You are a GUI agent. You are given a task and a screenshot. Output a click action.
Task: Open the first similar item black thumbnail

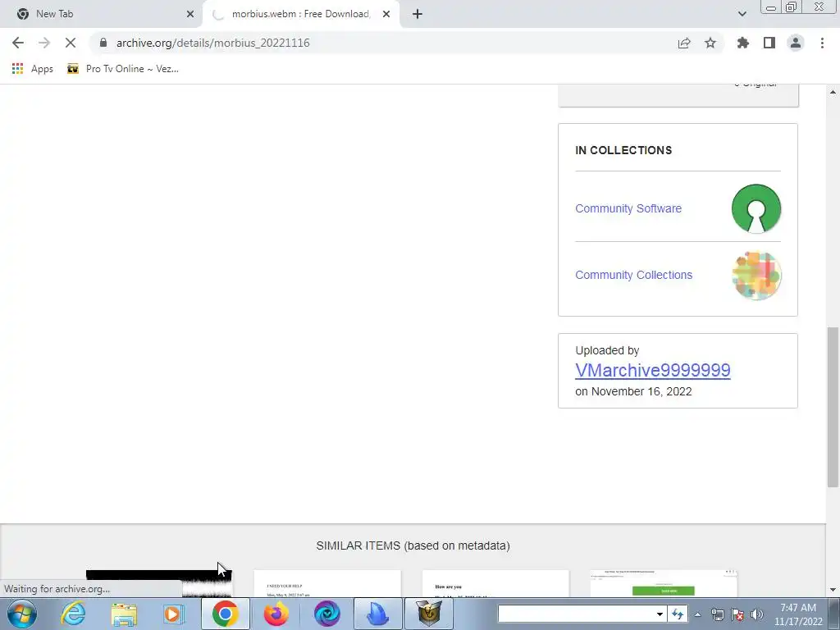159,583
